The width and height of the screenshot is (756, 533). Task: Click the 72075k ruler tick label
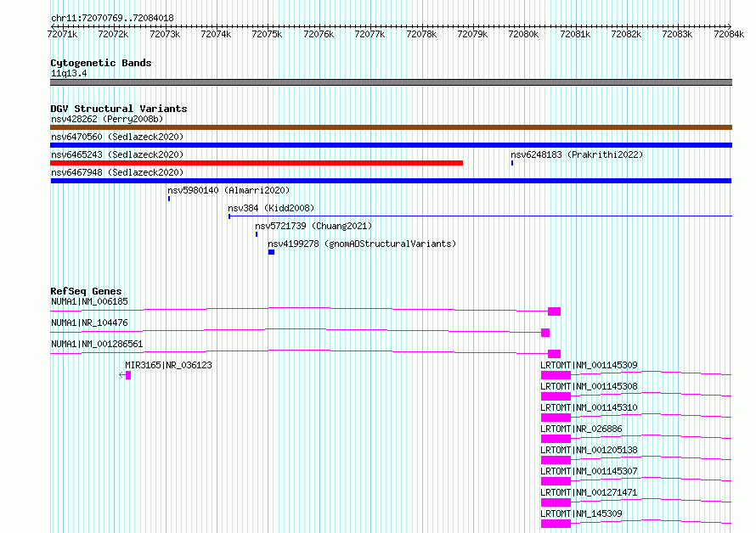coord(267,34)
